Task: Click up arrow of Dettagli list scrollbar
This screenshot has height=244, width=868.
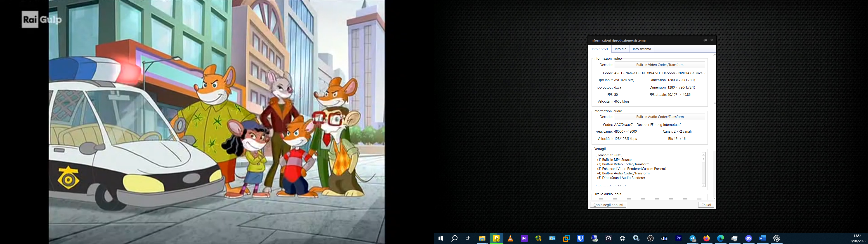Action: coord(704,154)
